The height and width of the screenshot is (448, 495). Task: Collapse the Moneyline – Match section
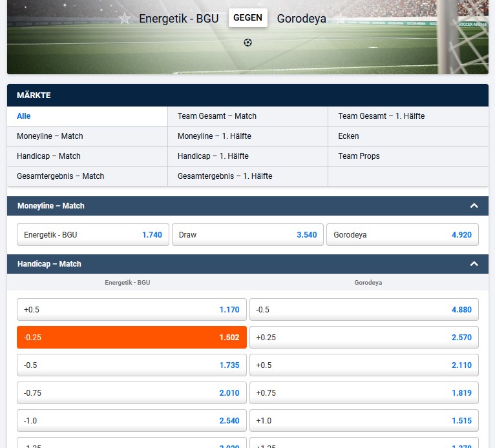[x=474, y=206]
